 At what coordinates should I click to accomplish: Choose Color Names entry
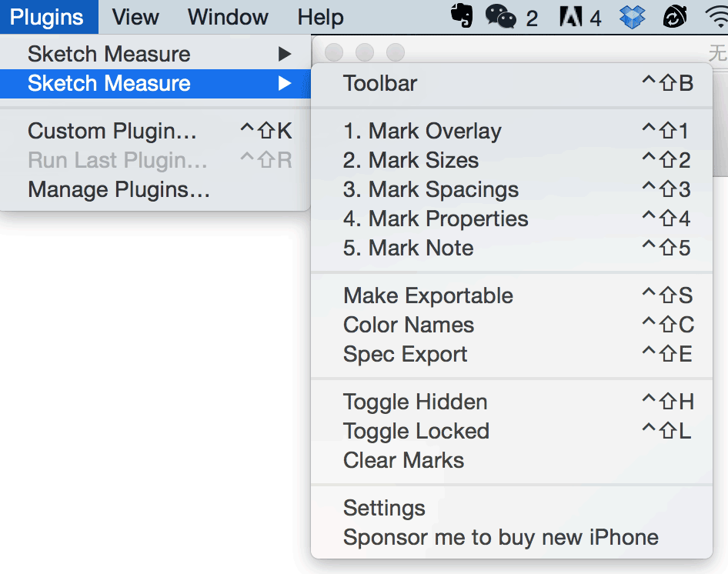tap(409, 325)
